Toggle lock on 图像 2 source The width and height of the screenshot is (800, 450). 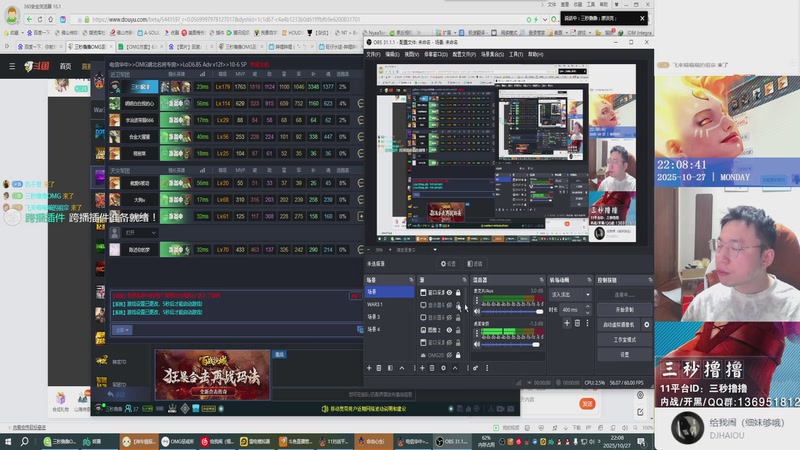pyautogui.click(x=458, y=330)
